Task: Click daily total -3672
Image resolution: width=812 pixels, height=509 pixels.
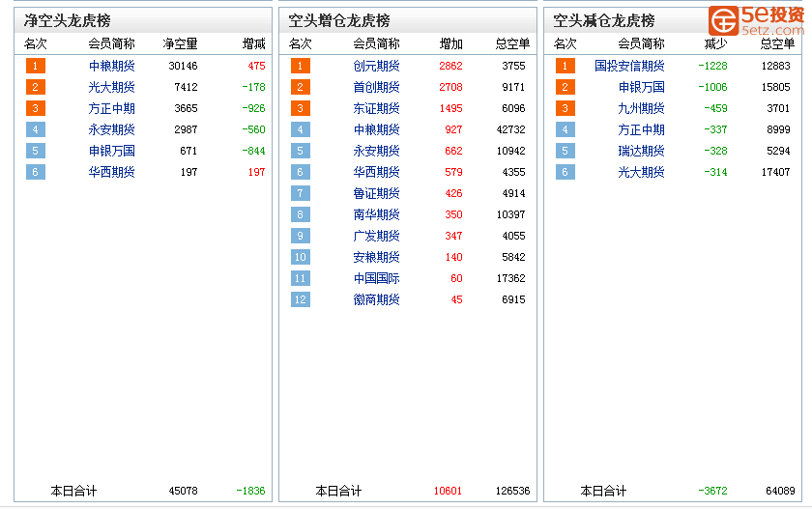Action: coord(712,491)
